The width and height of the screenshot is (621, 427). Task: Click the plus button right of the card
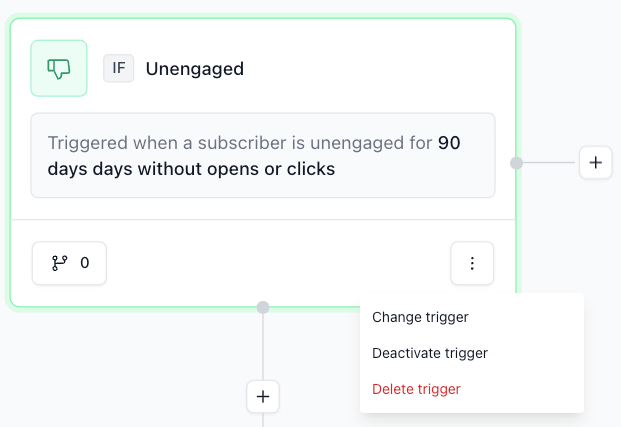click(x=595, y=162)
